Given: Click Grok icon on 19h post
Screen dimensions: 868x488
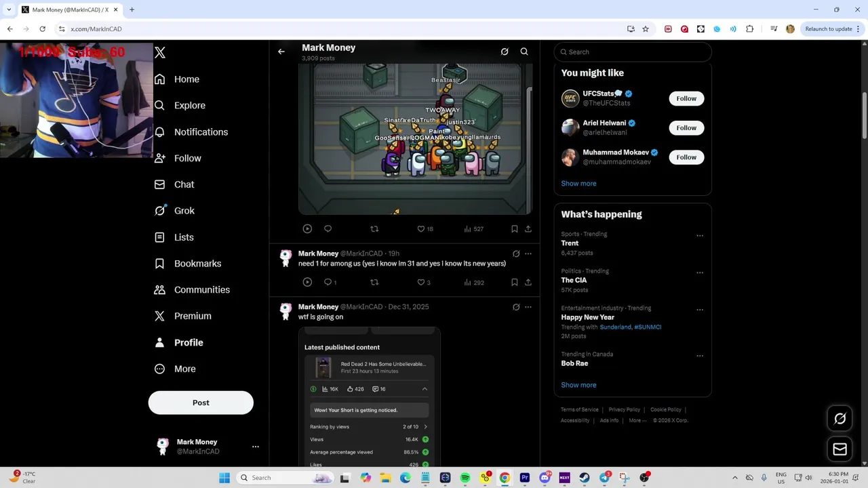Looking at the screenshot, I should [x=516, y=253].
